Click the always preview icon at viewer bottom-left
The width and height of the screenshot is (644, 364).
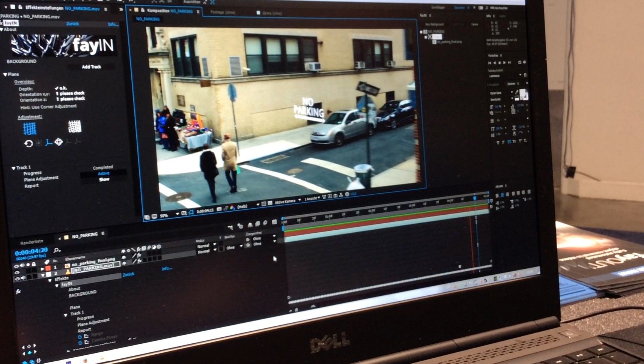147,217
